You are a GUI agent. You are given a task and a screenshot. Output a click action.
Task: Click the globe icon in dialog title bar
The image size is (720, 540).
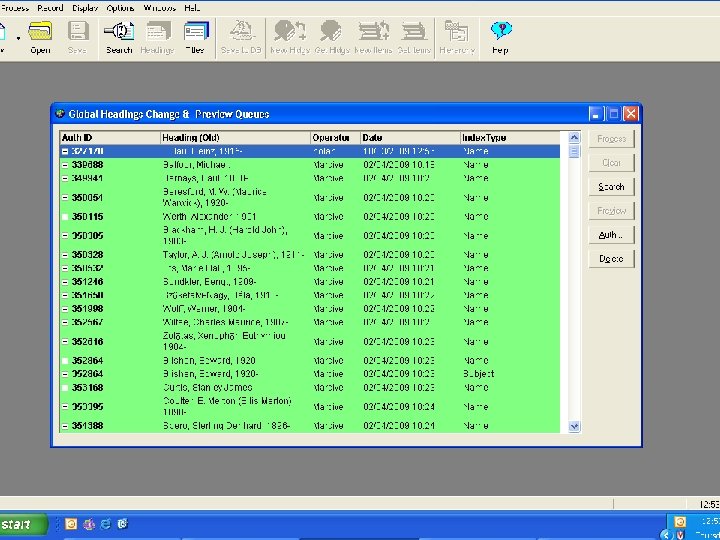coord(60,113)
